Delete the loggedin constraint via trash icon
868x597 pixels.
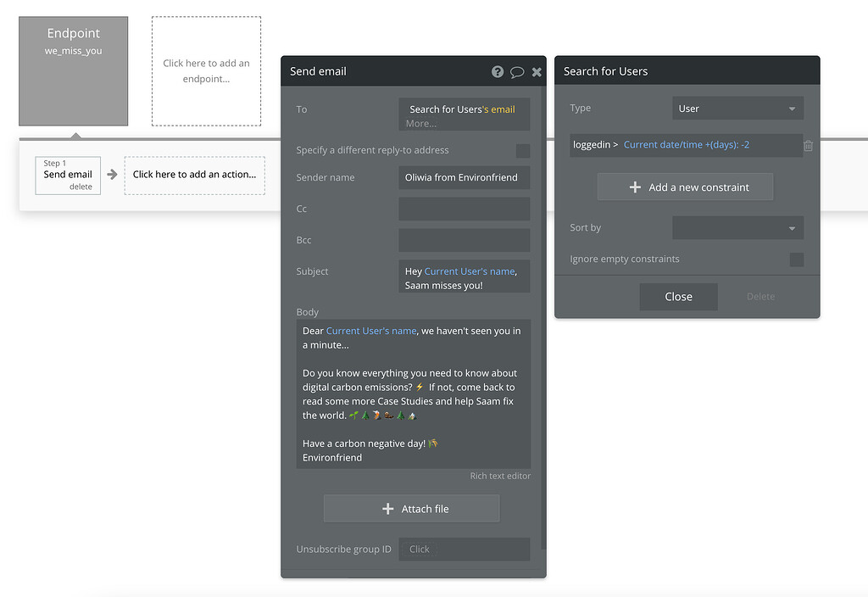[808, 145]
